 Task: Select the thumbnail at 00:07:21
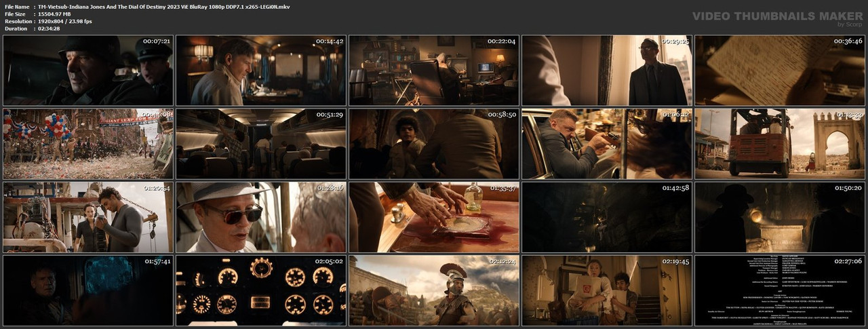click(x=88, y=71)
